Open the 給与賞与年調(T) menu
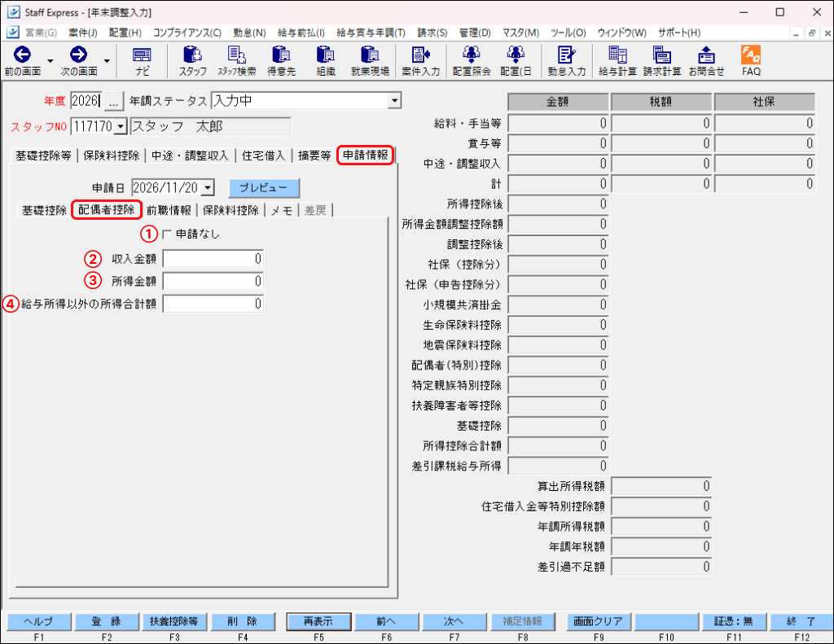834x644 pixels. [x=371, y=33]
